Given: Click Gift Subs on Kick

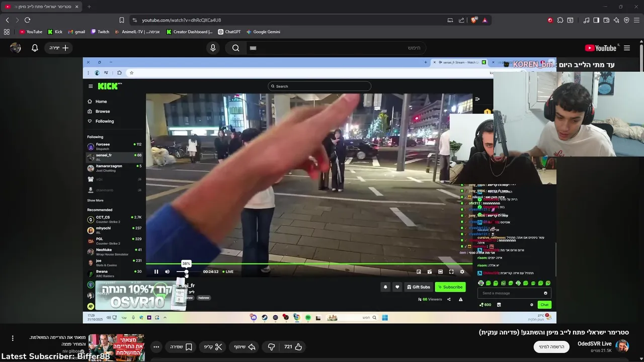Looking at the screenshot, I should tap(418, 287).
